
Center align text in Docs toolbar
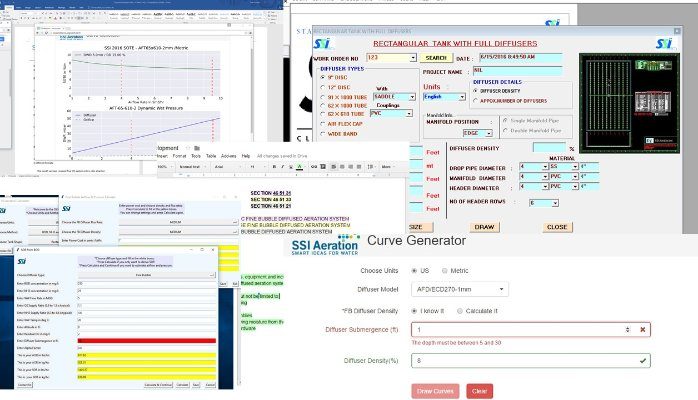[x=342, y=167]
